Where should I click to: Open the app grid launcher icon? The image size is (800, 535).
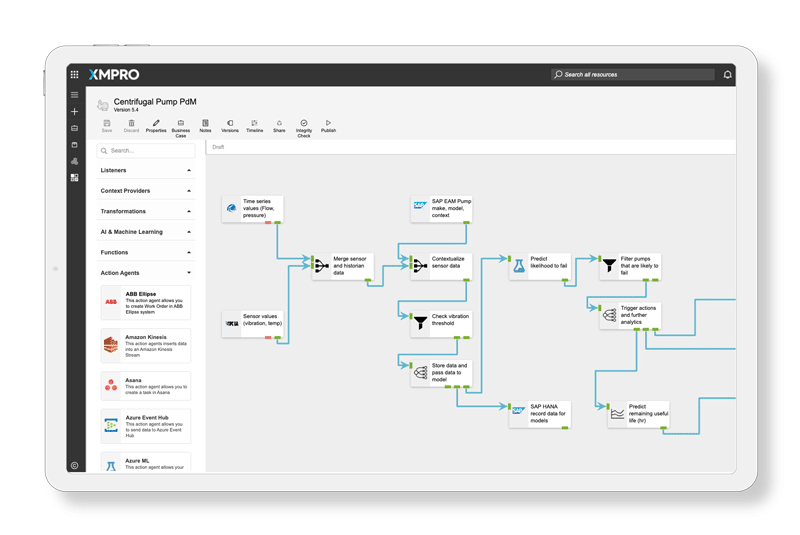(x=74, y=74)
